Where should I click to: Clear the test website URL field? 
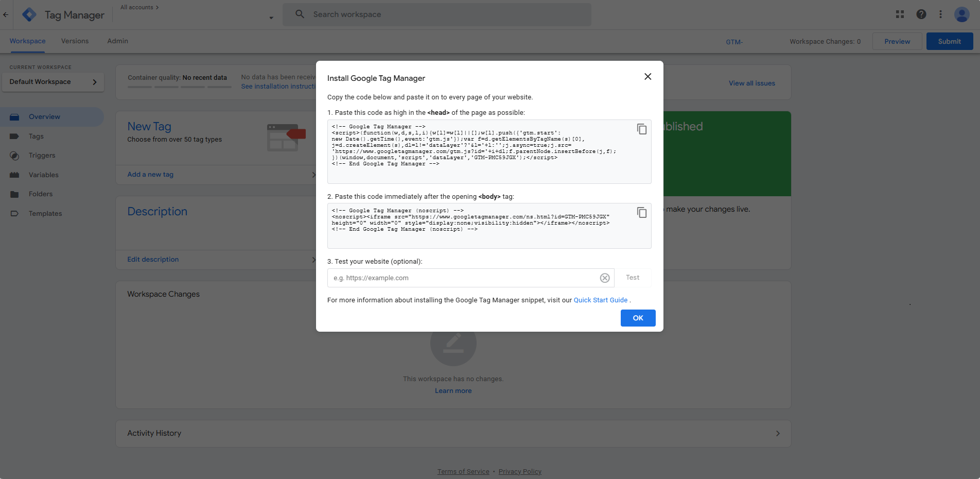605,278
